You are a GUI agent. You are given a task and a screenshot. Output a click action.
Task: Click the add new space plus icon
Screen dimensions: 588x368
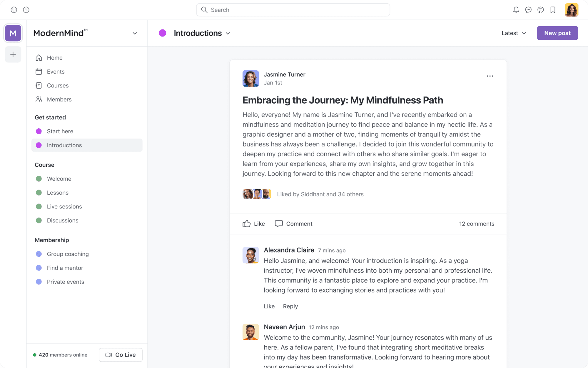tap(13, 54)
